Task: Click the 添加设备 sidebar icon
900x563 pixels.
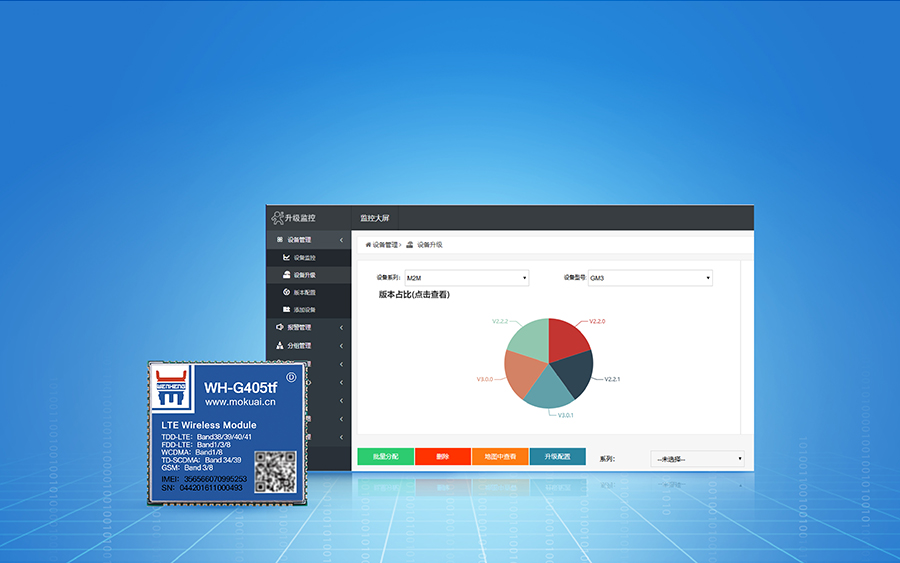Action: coord(286,310)
